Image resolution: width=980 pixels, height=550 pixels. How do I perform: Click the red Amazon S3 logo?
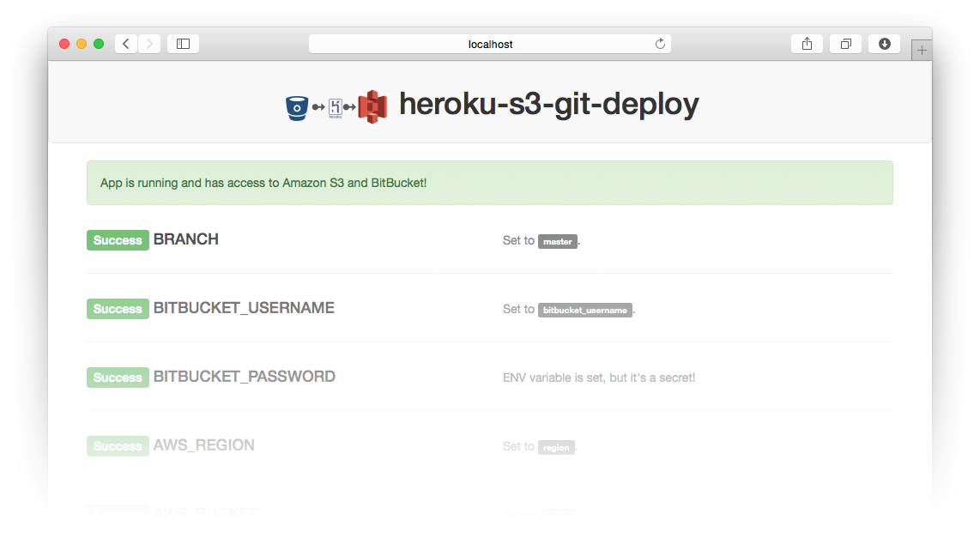pyautogui.click(x=372, y=107)
